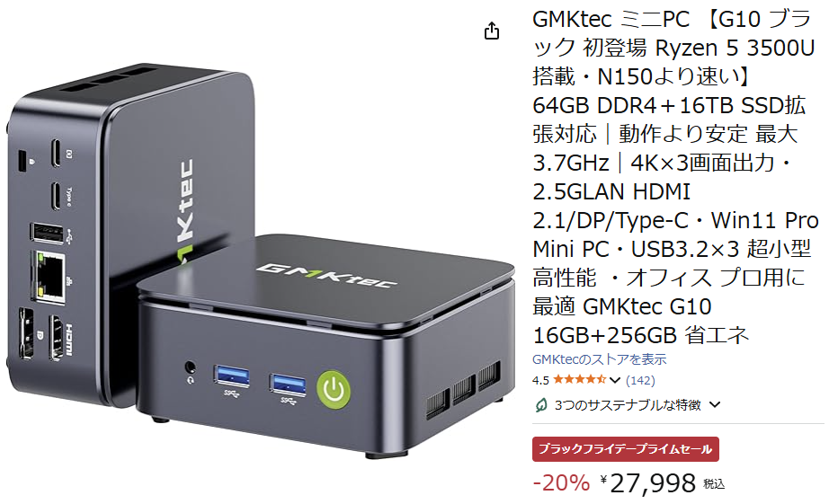Click the ブラックフライデープライムセール badge

(626, 449)
